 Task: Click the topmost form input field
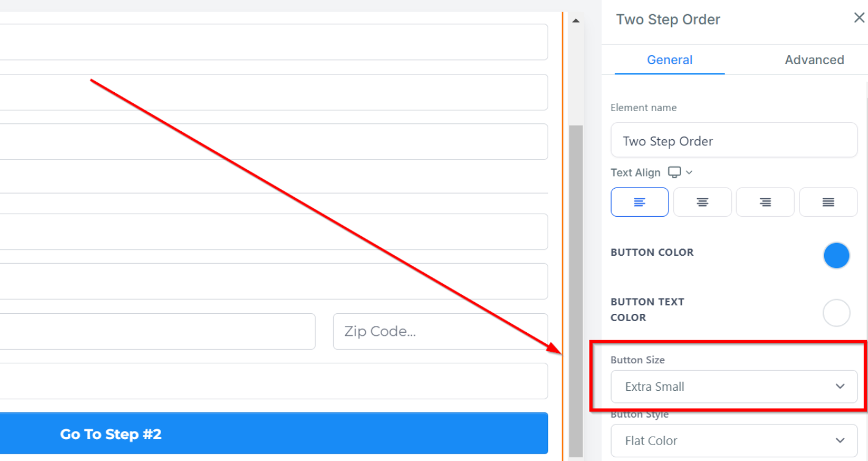click(273, 42)
